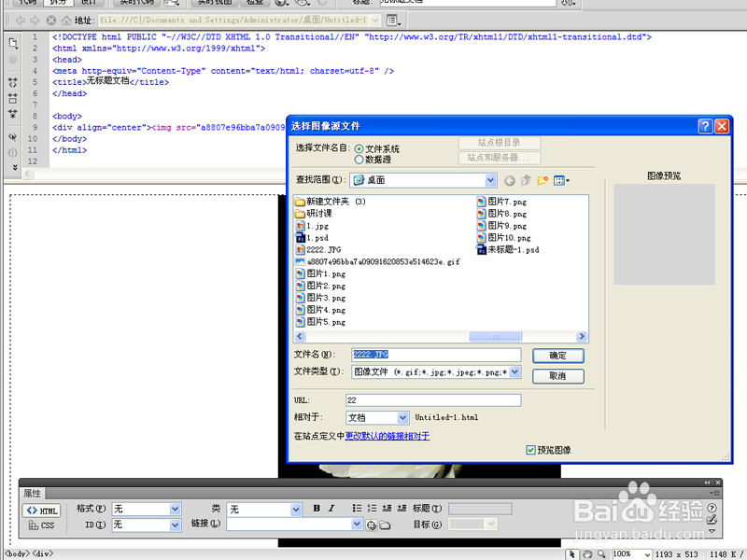747x560 pixels.
Task: Select the <body> tag in the tag selector
Action: tap(18, 553)
